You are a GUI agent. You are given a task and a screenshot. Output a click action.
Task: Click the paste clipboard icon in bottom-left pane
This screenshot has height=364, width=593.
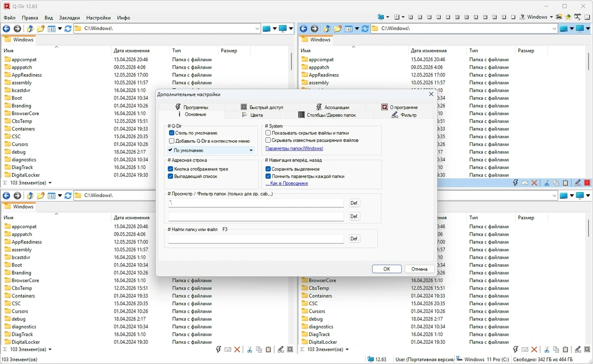pyautogui.click(x=268, y=349)
